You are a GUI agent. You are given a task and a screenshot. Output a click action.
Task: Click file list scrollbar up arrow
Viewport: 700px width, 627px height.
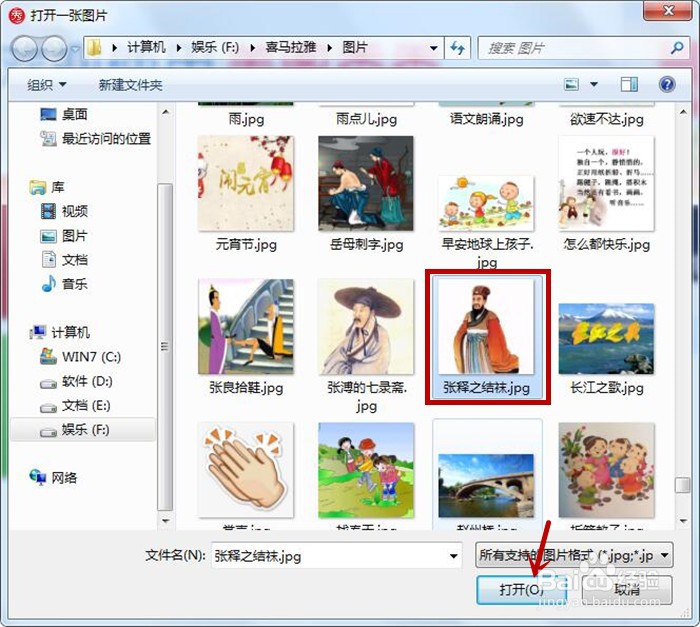(683, 113)
